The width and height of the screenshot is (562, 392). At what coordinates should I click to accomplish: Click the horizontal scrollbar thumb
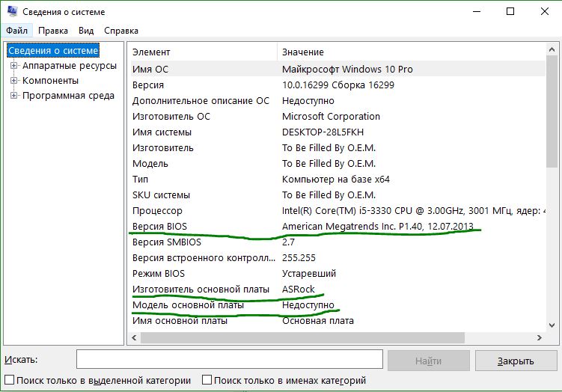(x=302, y=337)
